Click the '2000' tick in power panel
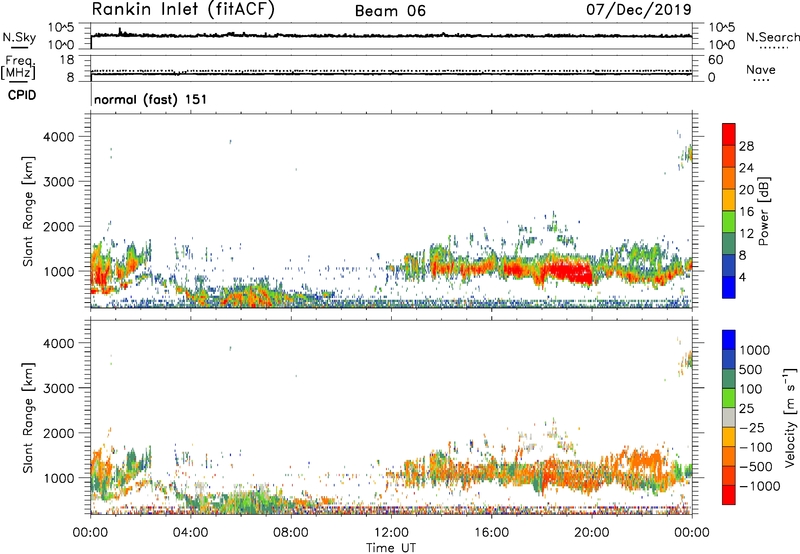Image resolution: width=800 pixels, height=554 pixels. click(59, 226)
